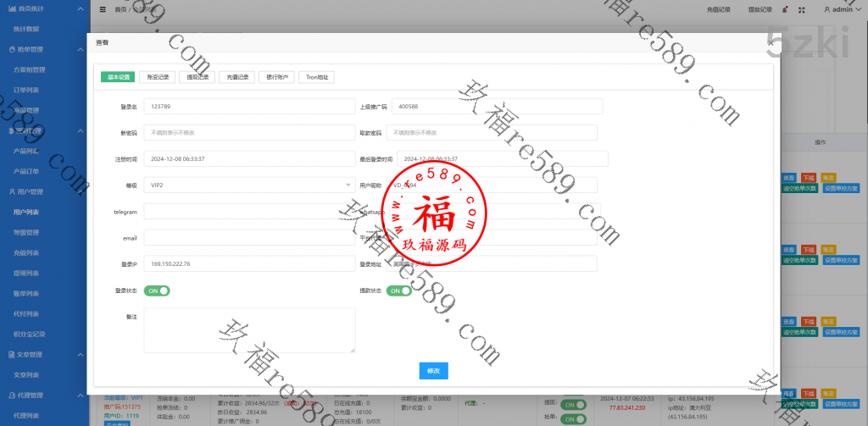This screenshot has width=868, height=426.
Task: Collapse the 抢单管理 sidebar section
Action: tap(80, 49)
